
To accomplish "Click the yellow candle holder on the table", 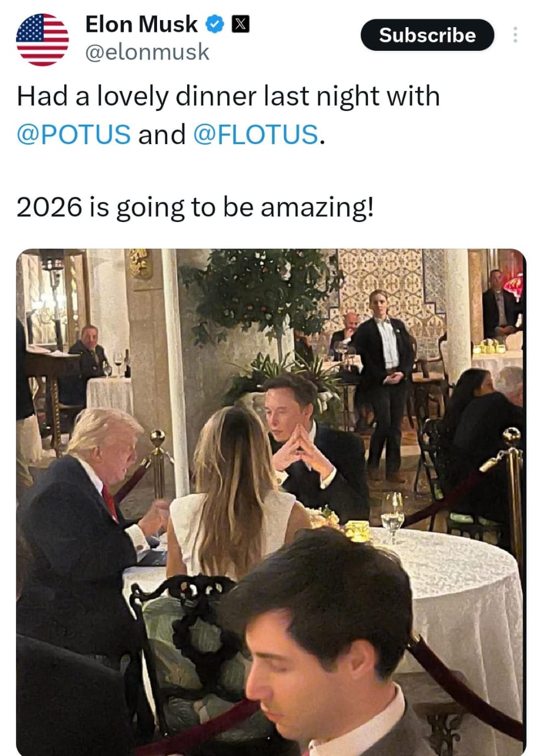I will click(357, 530).
